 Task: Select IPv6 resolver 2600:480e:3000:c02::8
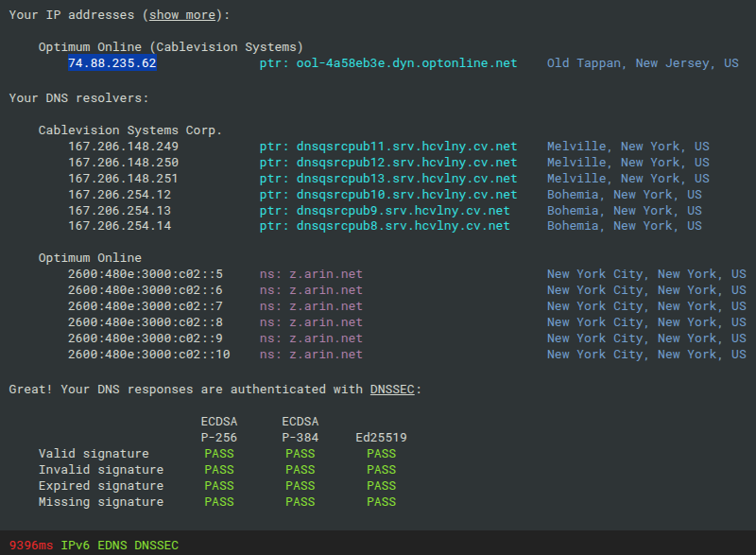(146, 322)
